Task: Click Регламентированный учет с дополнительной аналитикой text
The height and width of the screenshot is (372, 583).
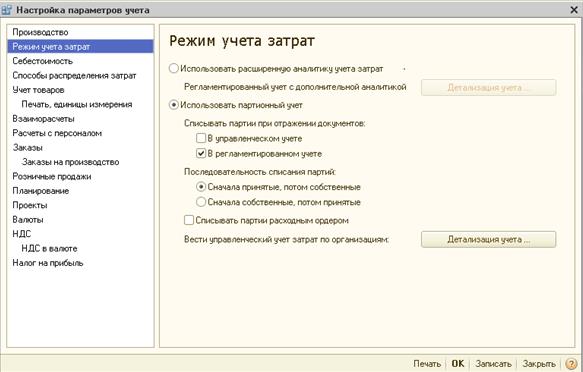Action: click(295, 87)
